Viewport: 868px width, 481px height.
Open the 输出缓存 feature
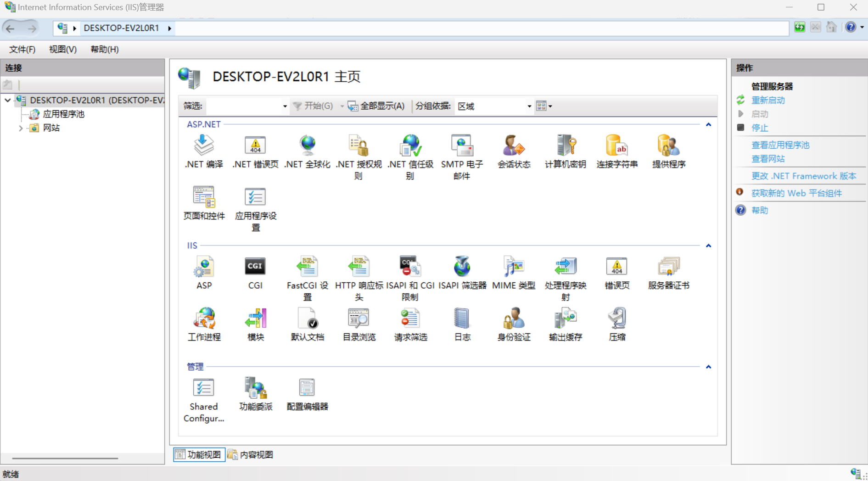point(565,324)
